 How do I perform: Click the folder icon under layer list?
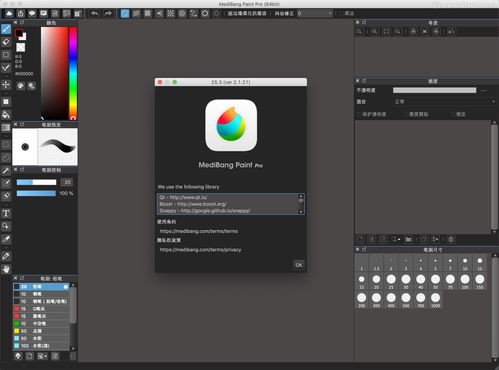coord(408,239)
